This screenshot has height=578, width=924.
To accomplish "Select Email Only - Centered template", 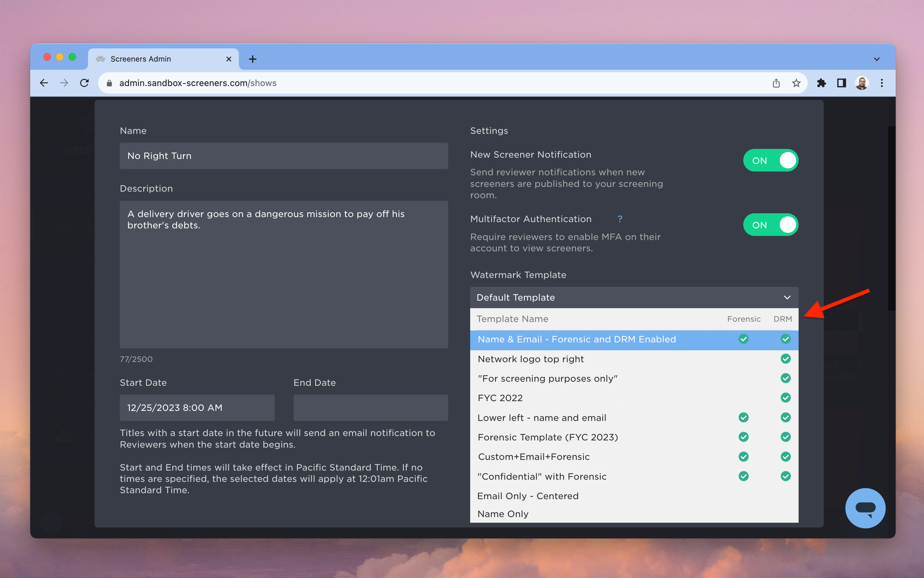I will pos(528,496).
